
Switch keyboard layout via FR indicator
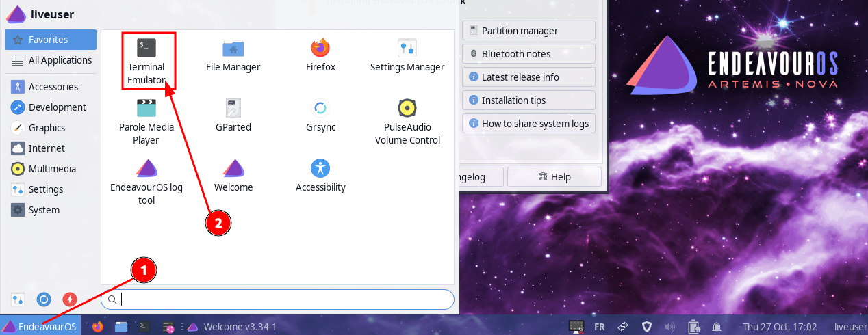(600, 327)
